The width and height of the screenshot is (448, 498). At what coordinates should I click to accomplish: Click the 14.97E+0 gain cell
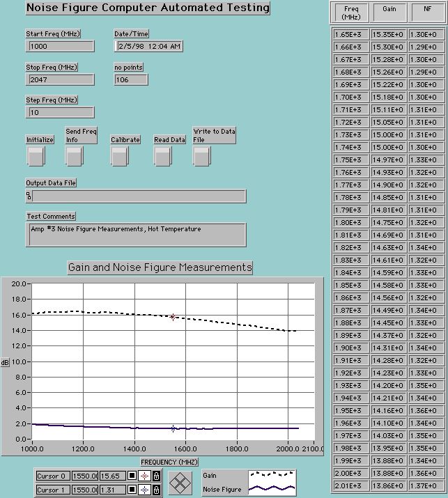click(389, 160)
